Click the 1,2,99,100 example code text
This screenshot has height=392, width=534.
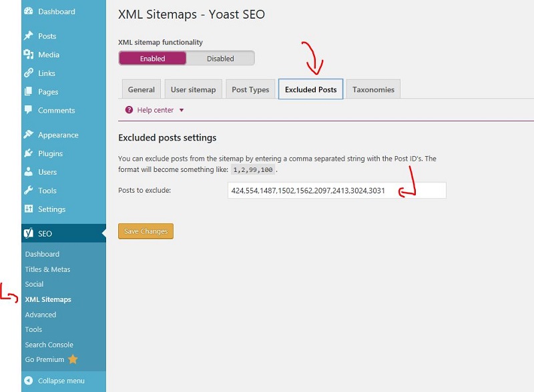point(253,169)
